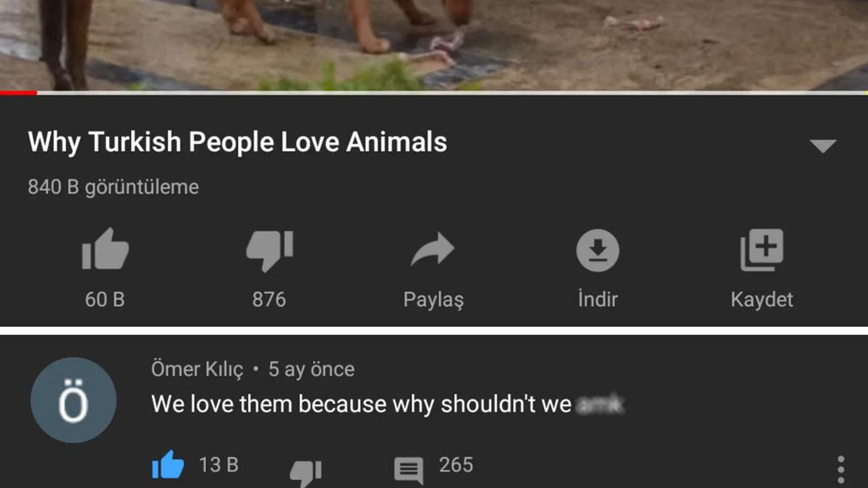The width and height of the screenshot is (868, 488).
Task: Click the Paylaş share arrow icon
Action: point(433,250)
